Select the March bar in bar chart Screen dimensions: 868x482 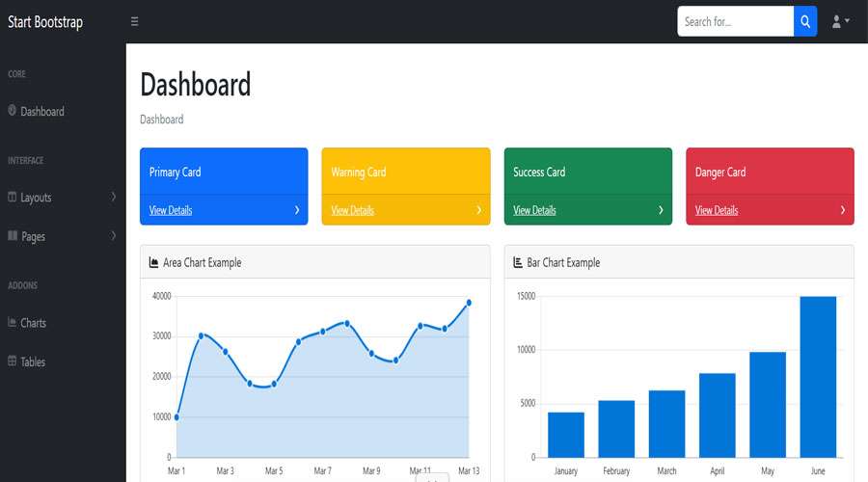pyautogui.click(x=666, y=424)
